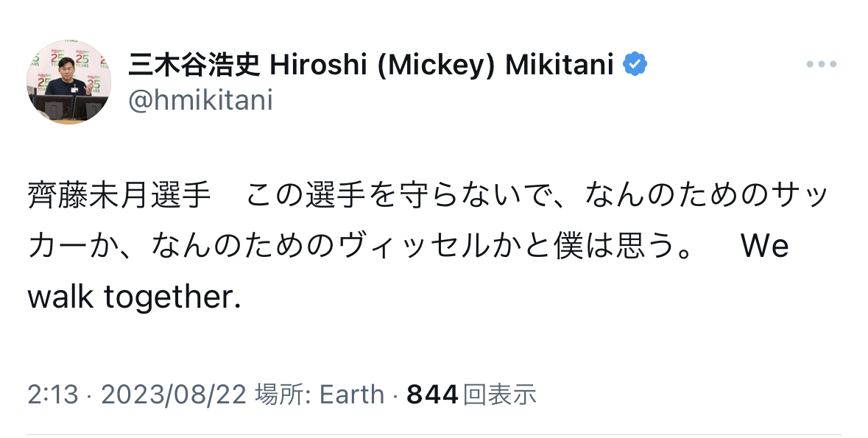The image size is (868, 438).
Task: Click the blue verified checkmark badge
Action: click(635, 65)
